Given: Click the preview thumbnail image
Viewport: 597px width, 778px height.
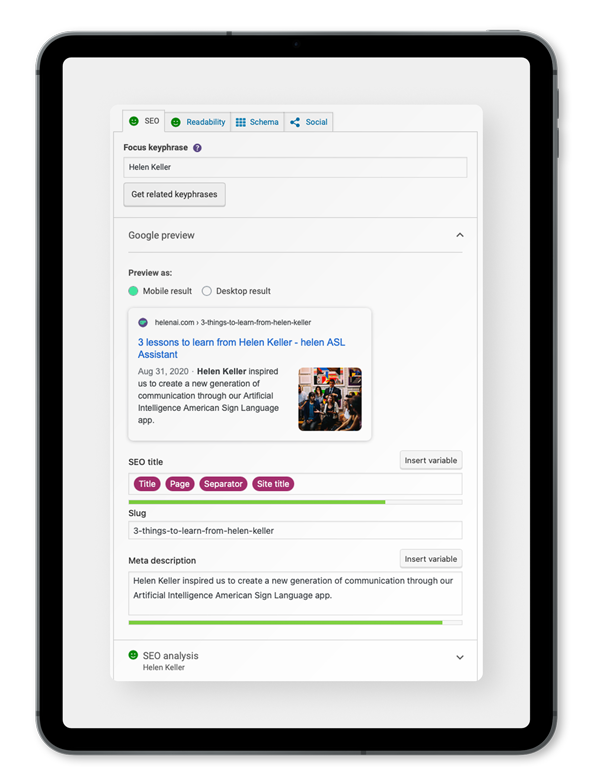Looking at the screenshot, I should (330, 399).
